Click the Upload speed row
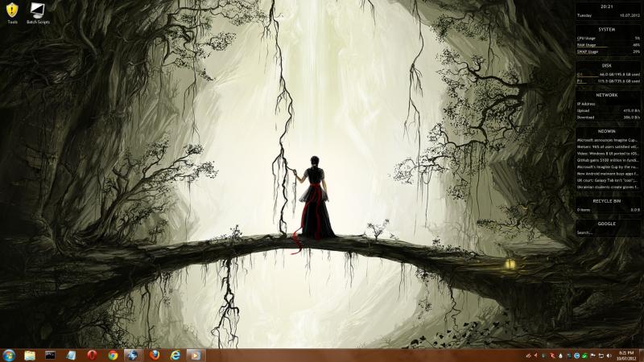The image size is (644, 362). (x=608, y=110)
